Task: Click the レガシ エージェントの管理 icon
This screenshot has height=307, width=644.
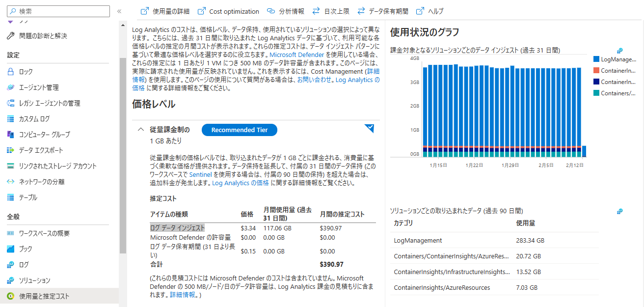Action: click(x=11, y=103)
